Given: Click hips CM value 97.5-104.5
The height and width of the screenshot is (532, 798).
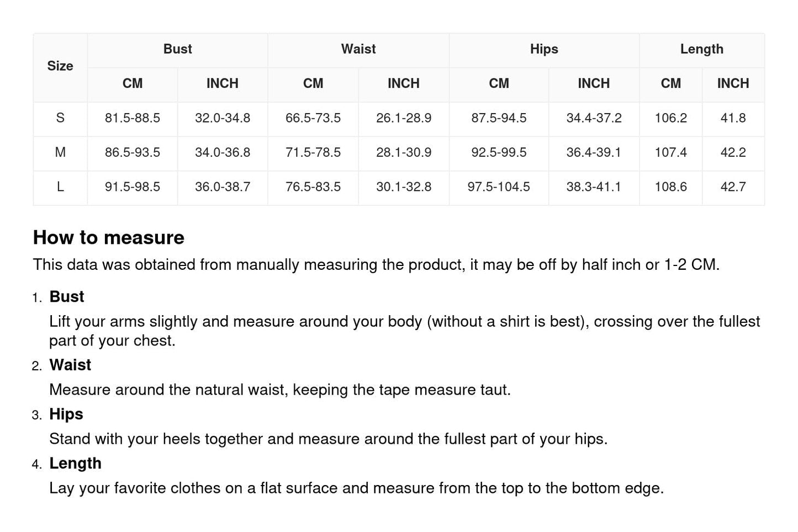Looking at the screenshot, I should (x=499, y=187).
